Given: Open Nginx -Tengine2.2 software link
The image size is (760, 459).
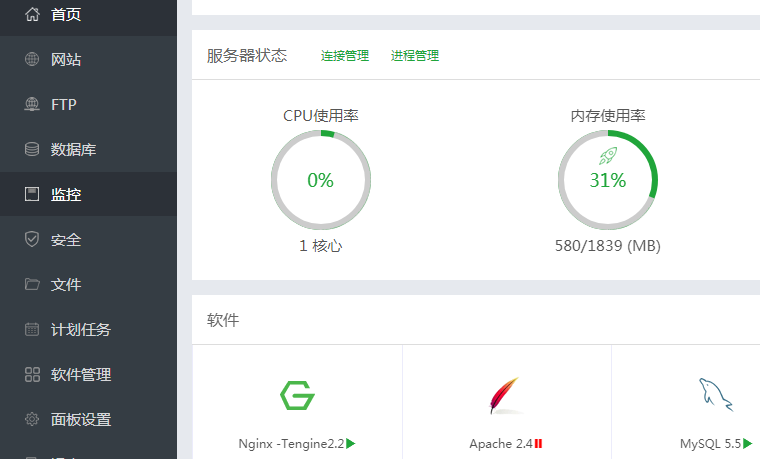Looking at the screenshot, I should pyautogui.click(x=291, y=443).
